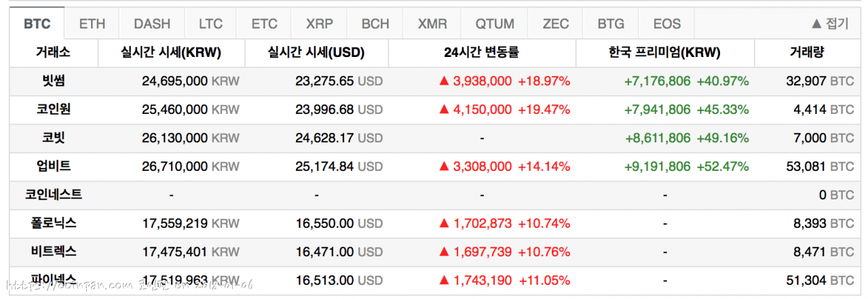The width and height of the screenshot is (868, 299).
Task: Click the 실시간 시세(USD) column header
Action: point(316,52)
